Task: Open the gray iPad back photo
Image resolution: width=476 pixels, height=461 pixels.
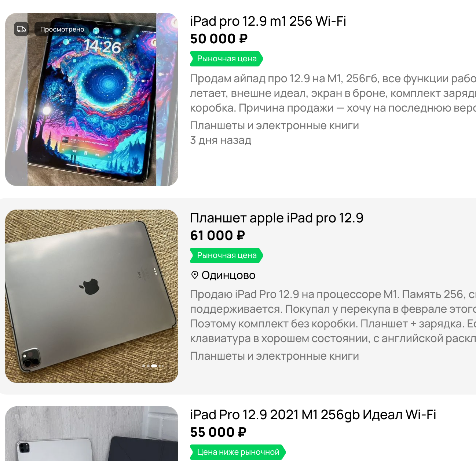Action: 92,296
